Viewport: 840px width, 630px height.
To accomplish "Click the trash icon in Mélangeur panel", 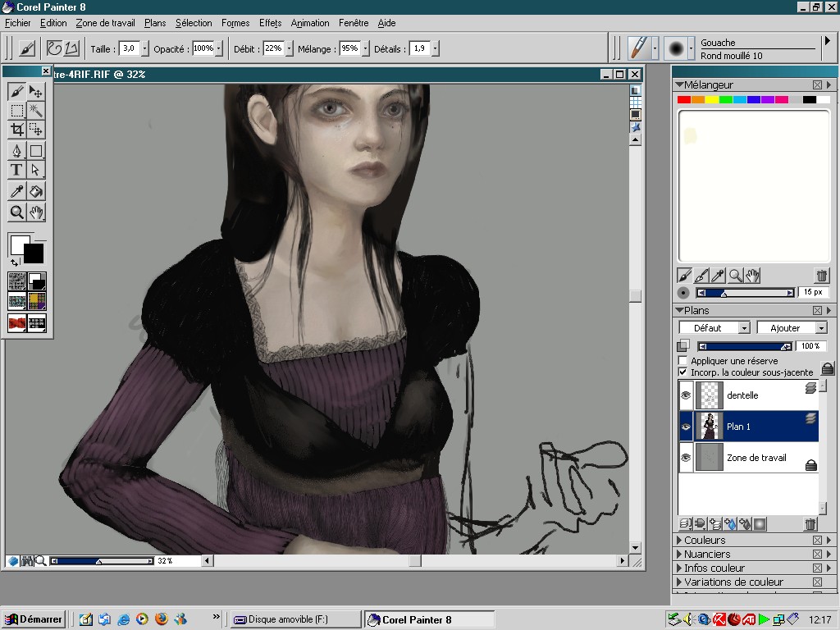I will pyautogui.click(x=821, y=276).
